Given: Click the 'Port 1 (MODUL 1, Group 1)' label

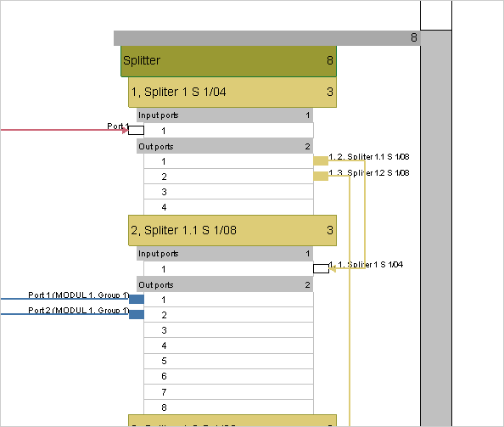Looking at the screenshot, I should (x=79, y=295).
